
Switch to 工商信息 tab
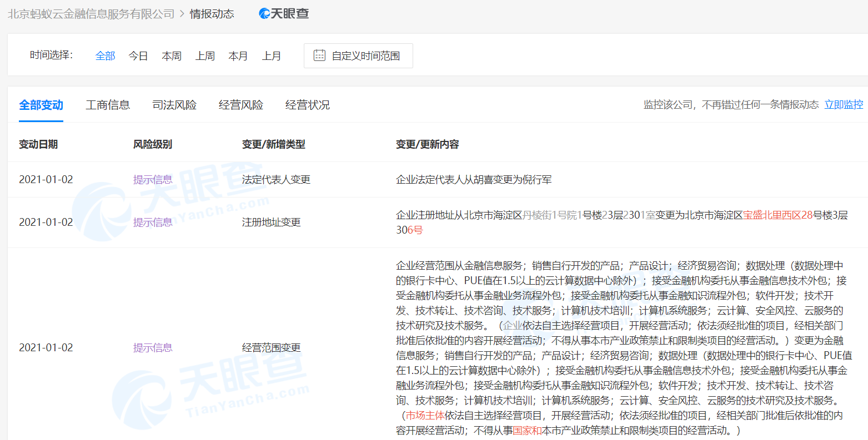(108, 105)
